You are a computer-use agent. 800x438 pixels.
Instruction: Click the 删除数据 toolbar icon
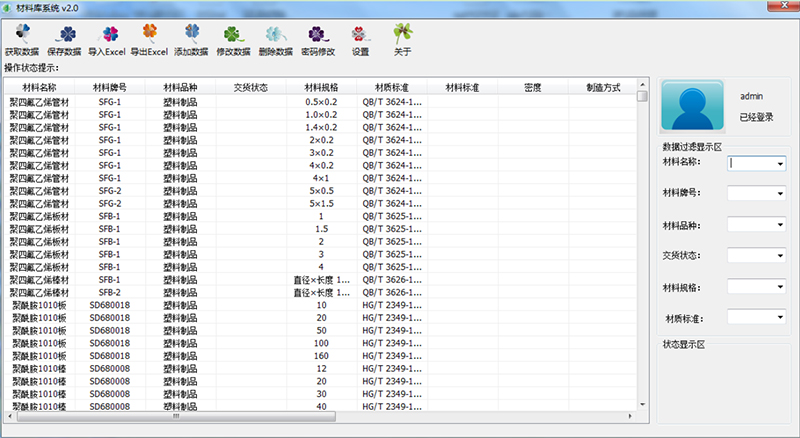click(275, 38)
